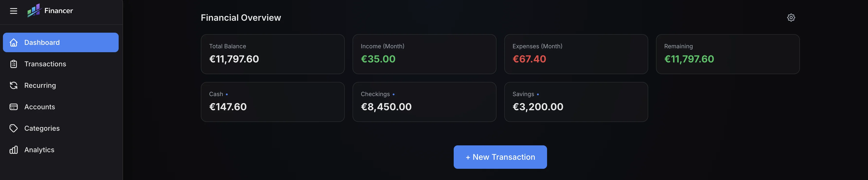Screen dimensions: 868x180
Task: Select the Recurring menu item
Action: (40, 85)
